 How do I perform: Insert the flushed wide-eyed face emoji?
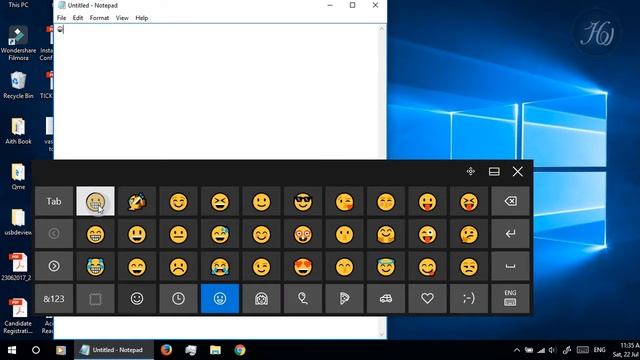303,234
